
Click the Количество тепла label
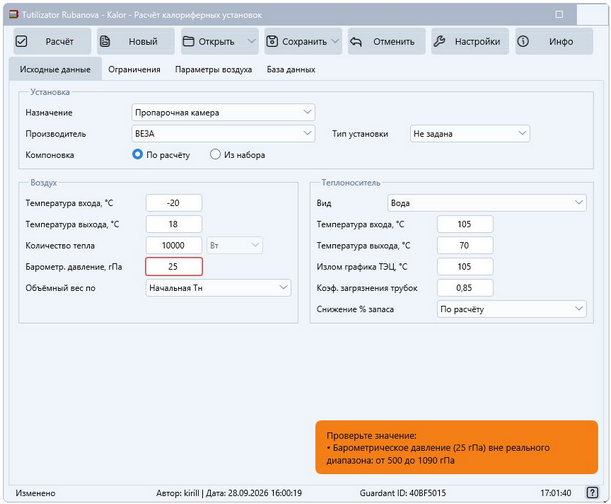coord(60,245)
